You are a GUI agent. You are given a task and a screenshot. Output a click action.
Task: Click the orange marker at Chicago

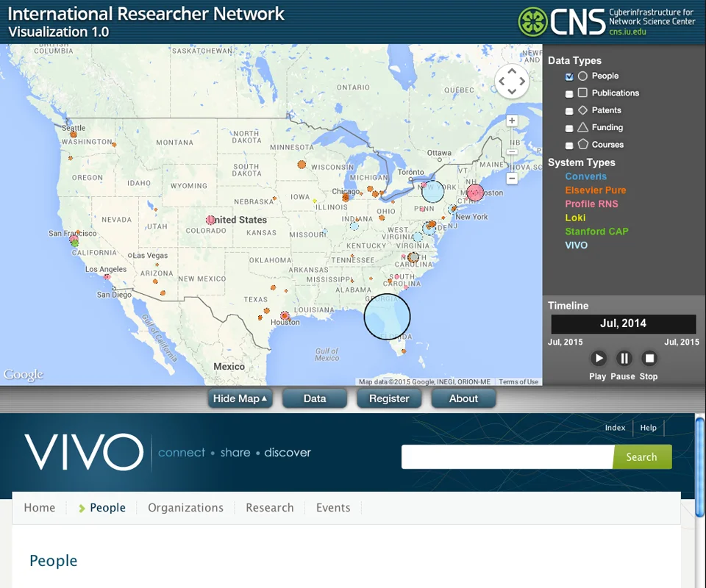[346, 197]
